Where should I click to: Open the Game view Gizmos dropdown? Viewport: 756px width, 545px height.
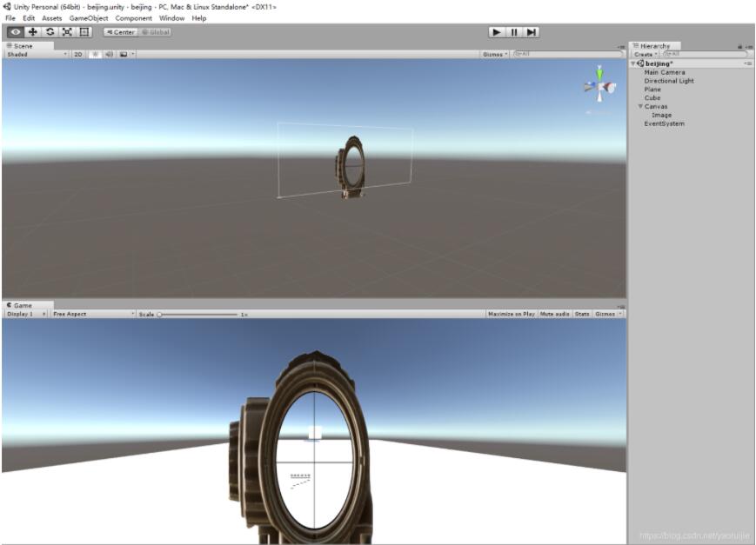[608, 314]
